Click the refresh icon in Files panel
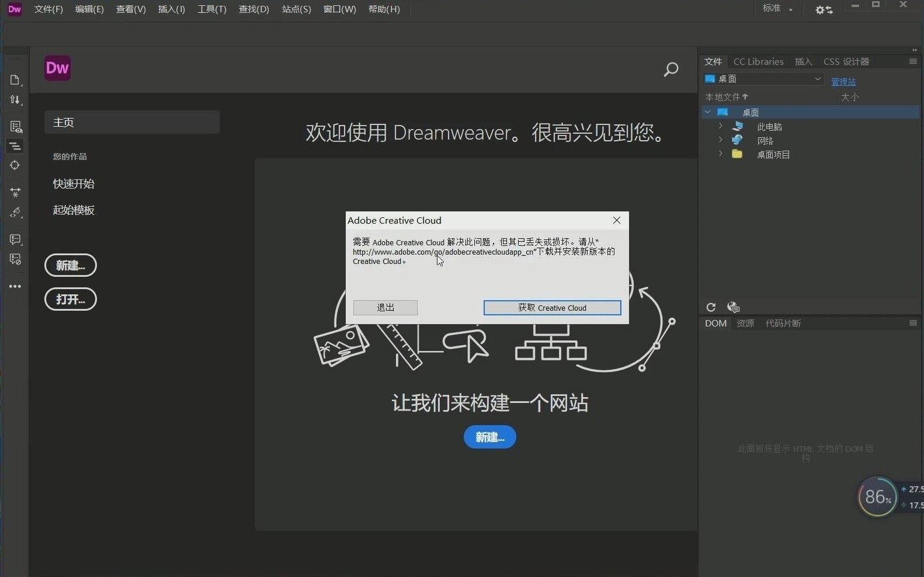Viewport: 924px width, 577px height. 711,307
